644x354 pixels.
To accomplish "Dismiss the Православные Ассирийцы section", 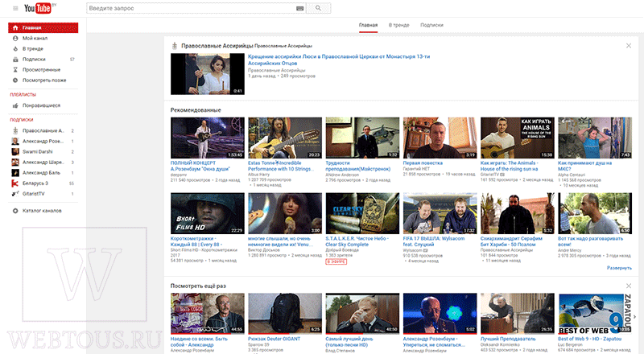I will point(629,46).
